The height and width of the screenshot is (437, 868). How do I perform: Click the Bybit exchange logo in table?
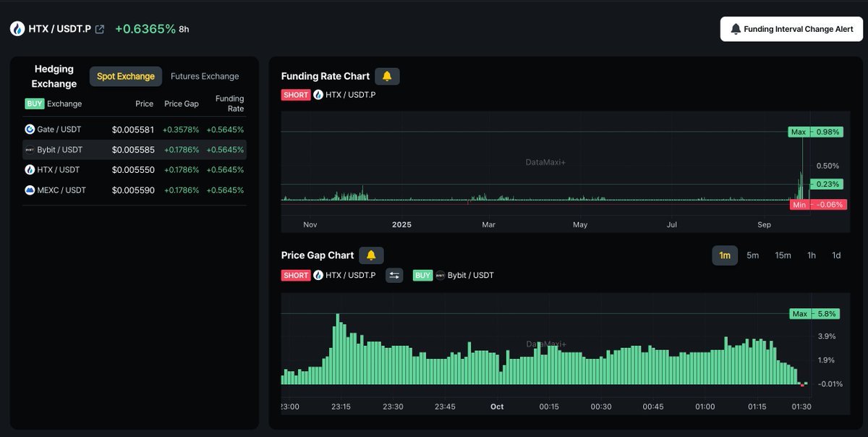tap(30, 150)
